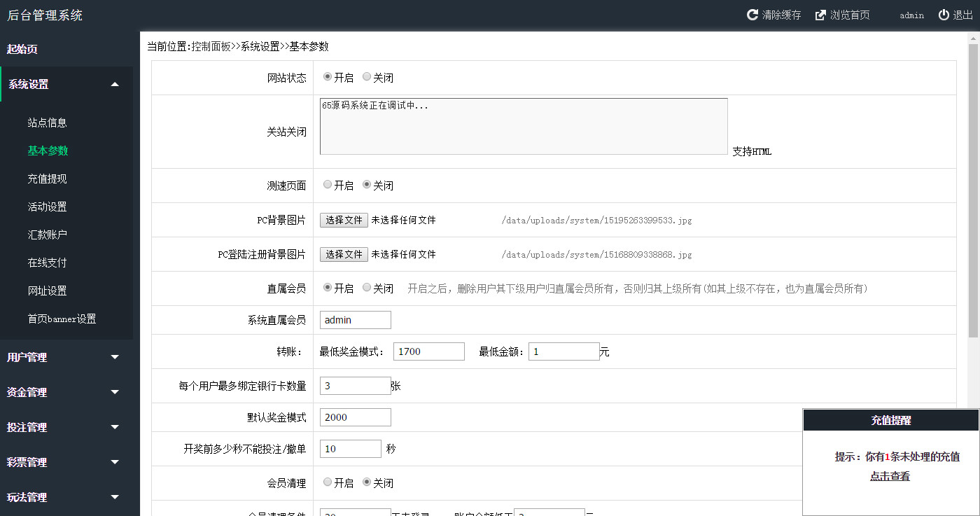Click the browse homepage external-link icon
980x516 pixels.
coord(820,15)
